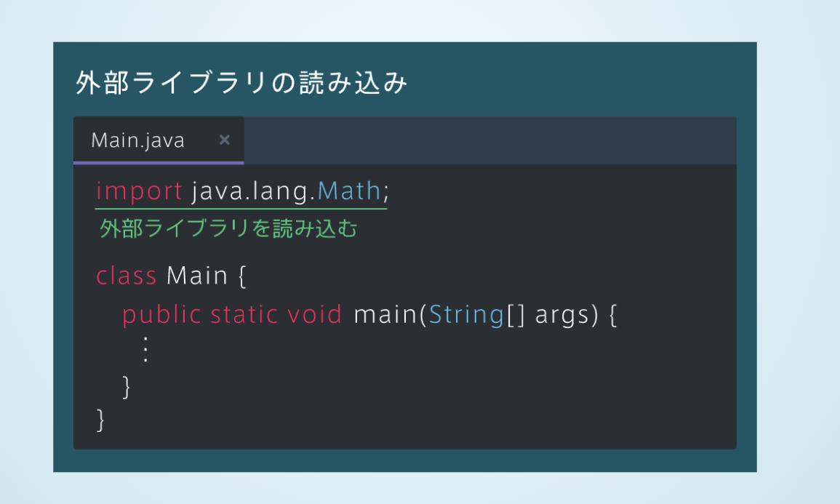Screen dimensions: 840x504
Task: Click the opening brace after Main
Action: point(242,276)
